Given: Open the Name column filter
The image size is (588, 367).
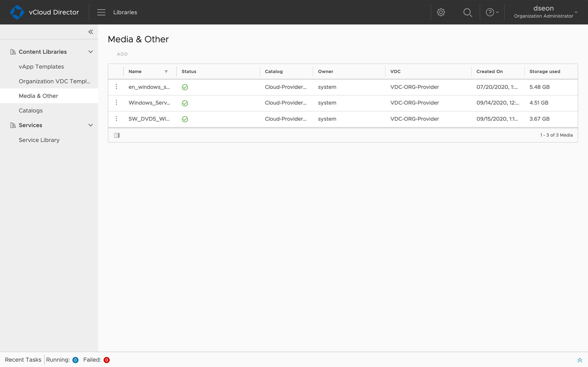Looking at the screenshot, I should click(166, 71).
